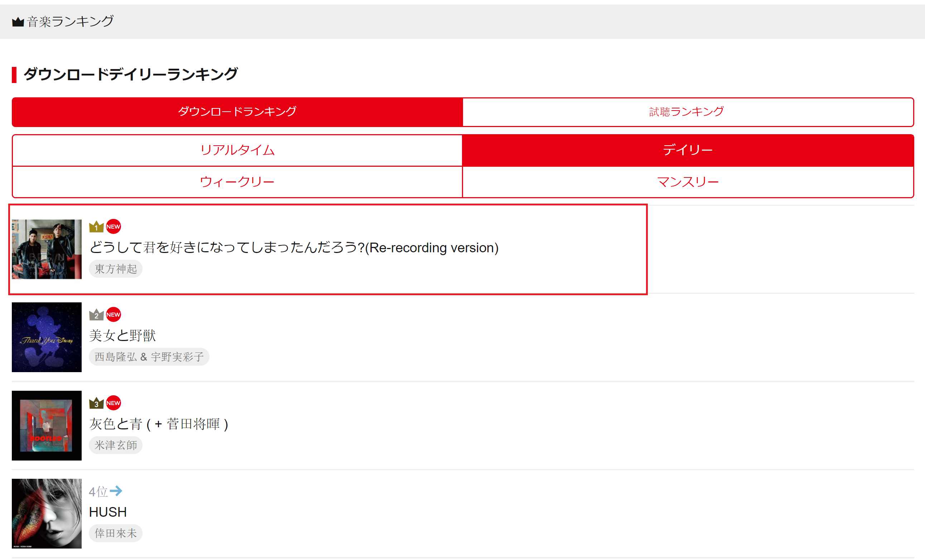
Task: Switch to ダウンロードランキング tab
Action: (x=237, y=112)
